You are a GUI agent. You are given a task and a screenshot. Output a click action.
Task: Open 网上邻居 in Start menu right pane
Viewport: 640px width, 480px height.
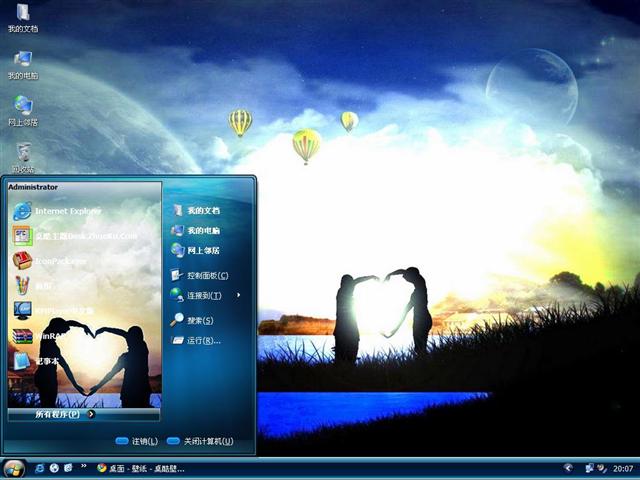195,250
